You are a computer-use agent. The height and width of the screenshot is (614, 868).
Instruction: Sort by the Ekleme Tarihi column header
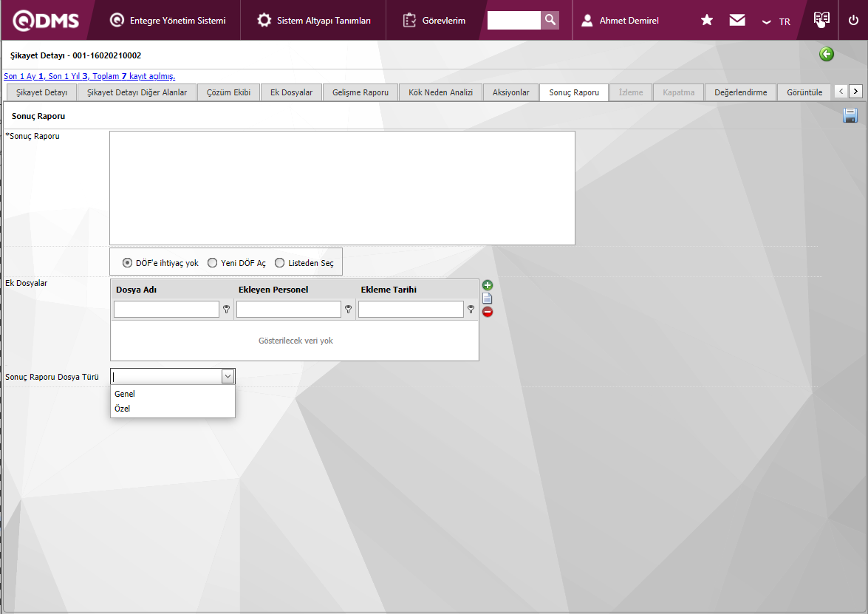(389, 290)
